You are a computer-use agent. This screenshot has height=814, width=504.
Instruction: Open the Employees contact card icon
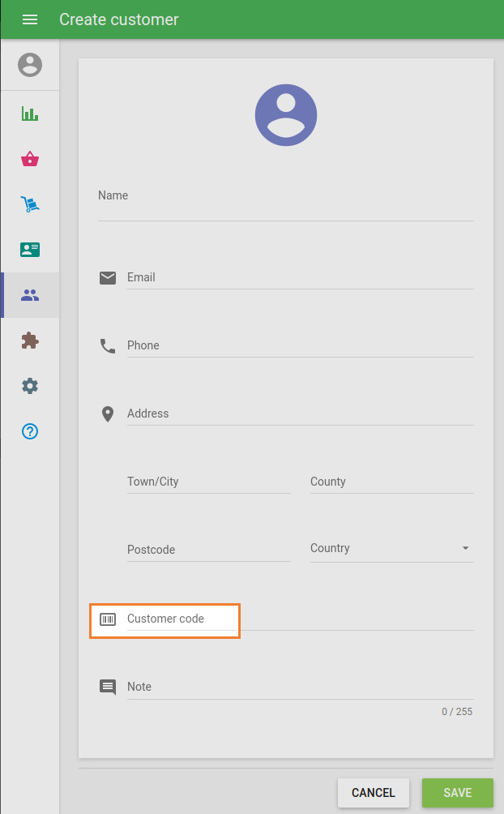30,250
